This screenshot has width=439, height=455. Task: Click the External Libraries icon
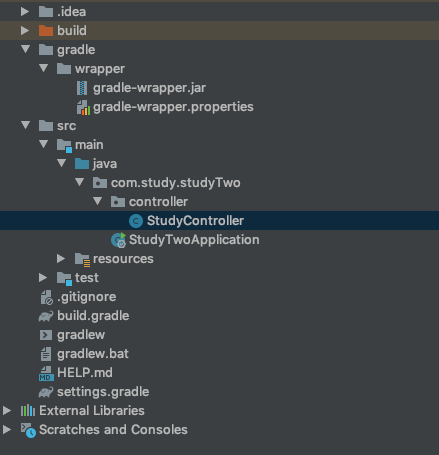click(28, 410)
